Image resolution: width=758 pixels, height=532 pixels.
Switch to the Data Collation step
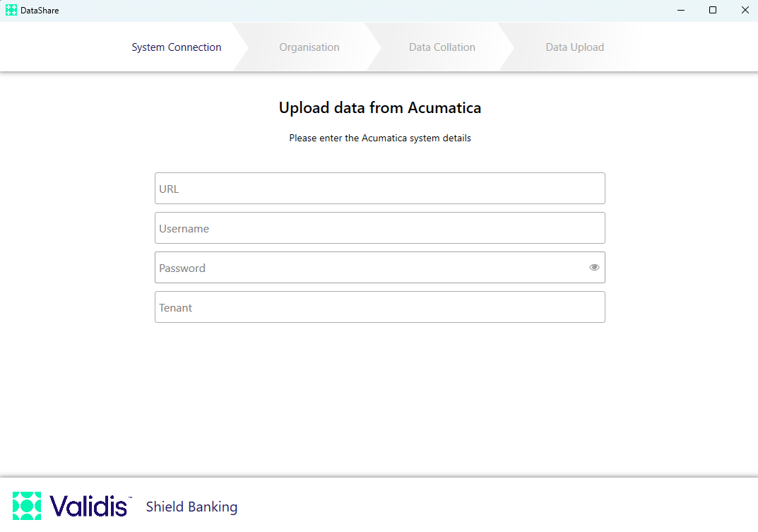point(442,47)
